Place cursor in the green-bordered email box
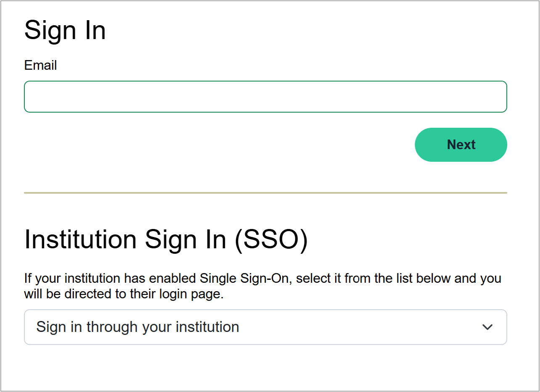Screen dimensions: 540x392 [x=265, y=97]
